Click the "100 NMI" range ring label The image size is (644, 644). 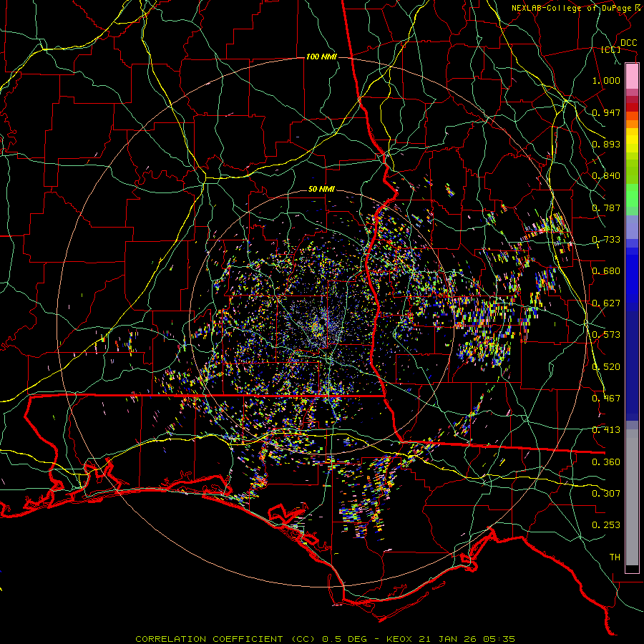(x=321, y=57)
